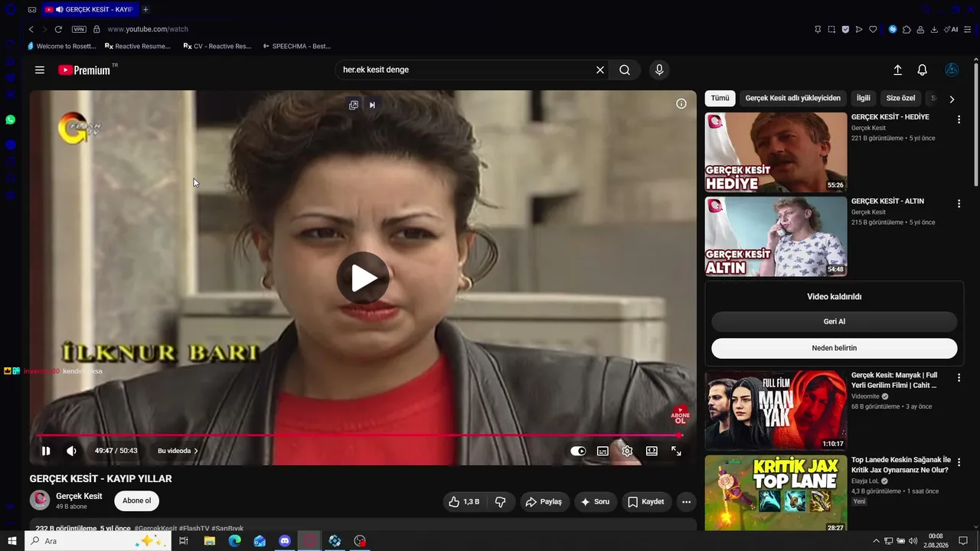Open the Gerçek Kesit channel avatar
Viewport: 980px width, 551px height.
40,500
